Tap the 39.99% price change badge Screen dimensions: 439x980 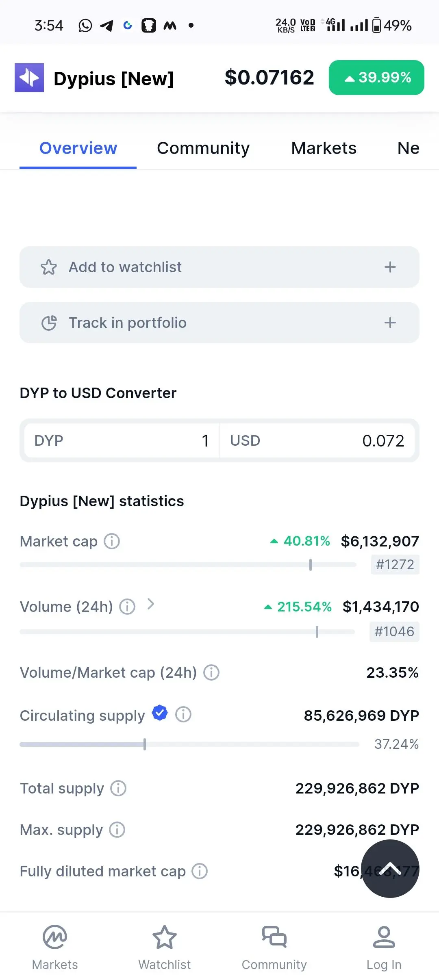pyautogui.click(x=376, y=78)
